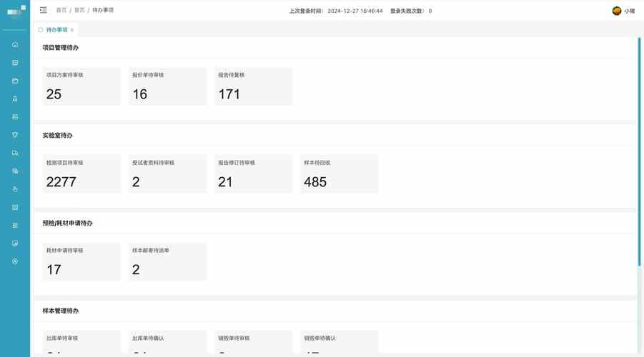Viewport: 644px width, 357px height.
Task: Open the circular icon at sidebar bottom
Action: 15,261
